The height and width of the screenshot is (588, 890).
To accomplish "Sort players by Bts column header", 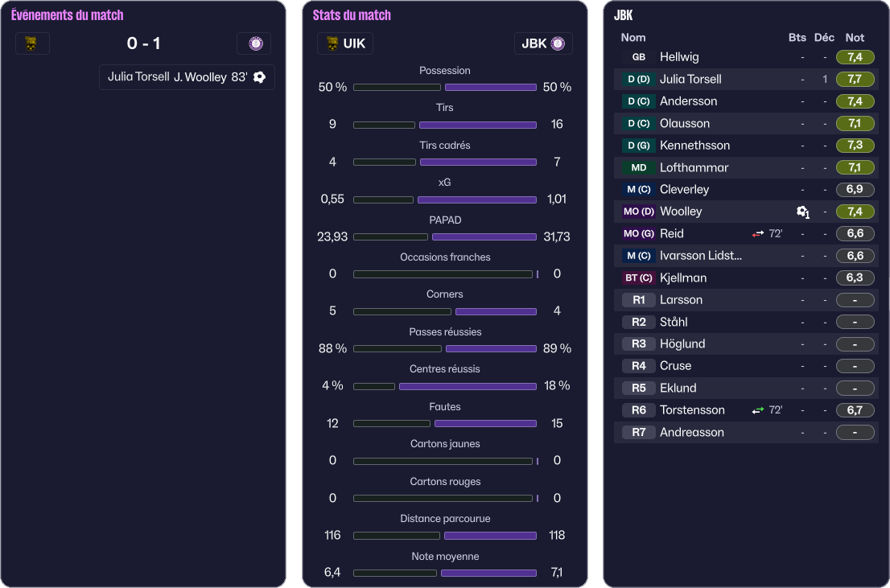I will click(x=797, y=38).
